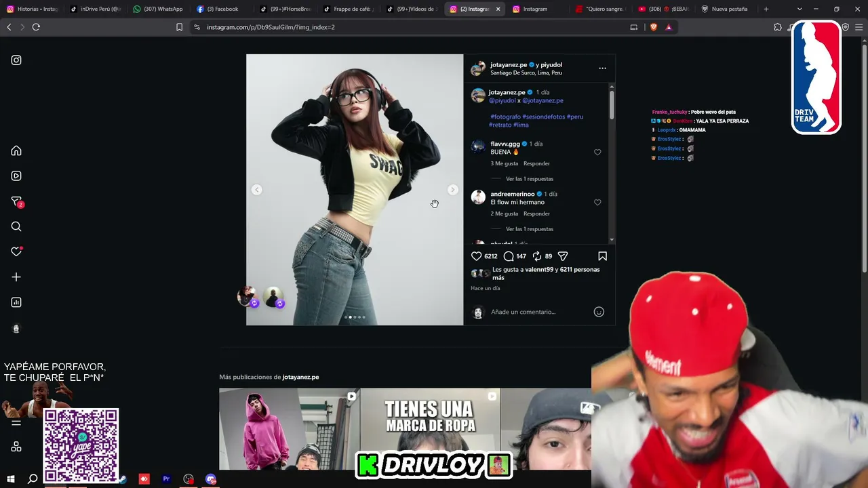Go to Instagram Home feed icon

16,150
